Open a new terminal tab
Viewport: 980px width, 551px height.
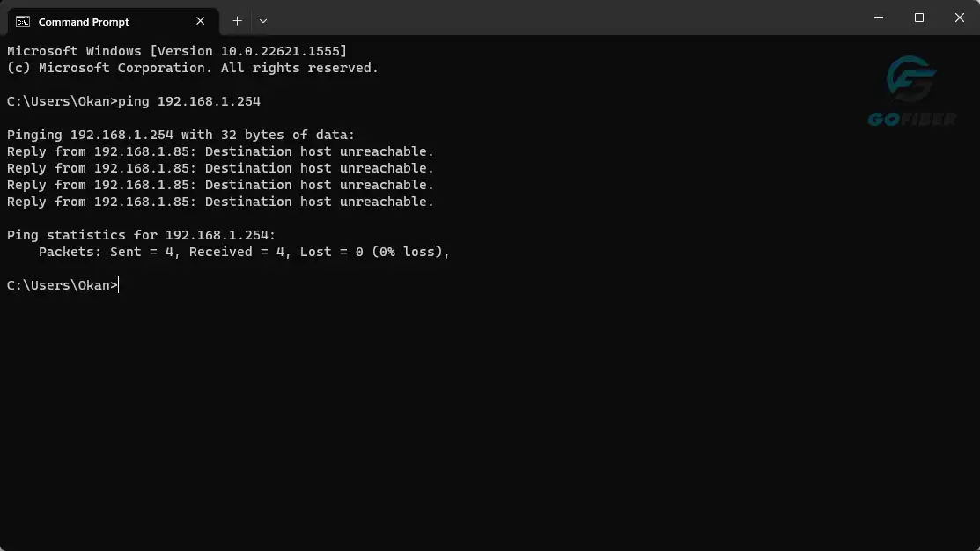[x=237, y=21]
